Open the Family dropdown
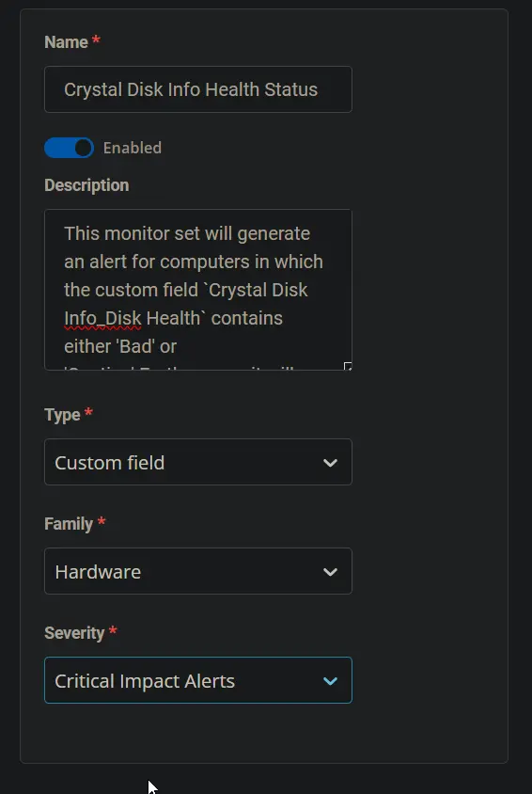This screenshot has height=794, width=532. [x=198, y=571]
